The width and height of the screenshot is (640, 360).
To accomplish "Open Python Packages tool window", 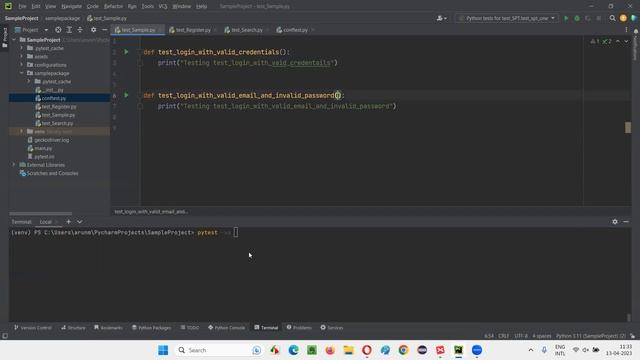I will click(x=151, y=327).
